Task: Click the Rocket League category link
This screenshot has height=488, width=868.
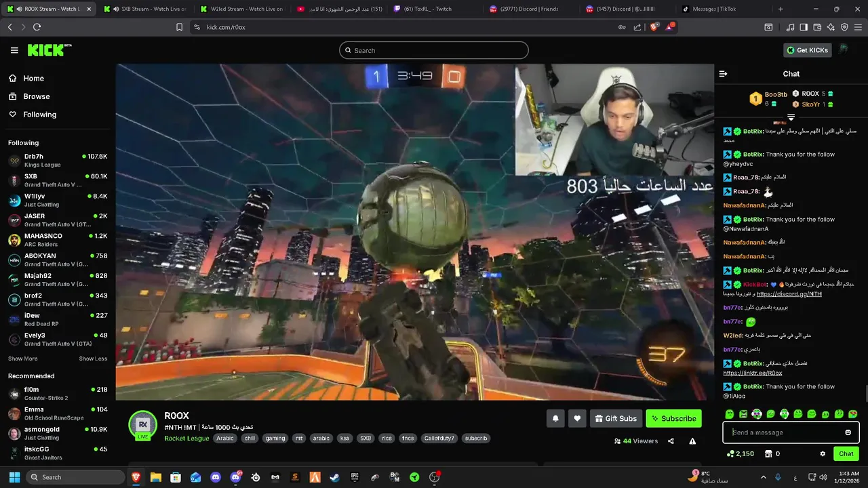Action: [186, 438]
